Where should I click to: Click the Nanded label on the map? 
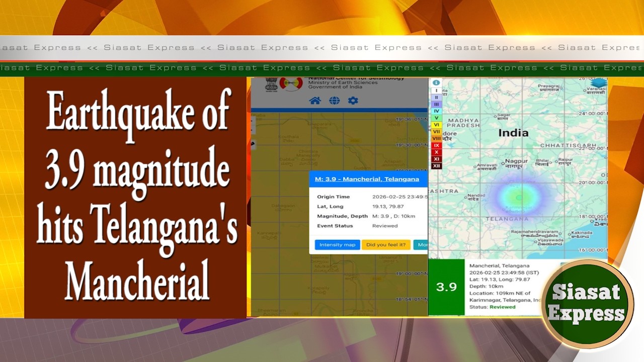[x=476, y=196]
